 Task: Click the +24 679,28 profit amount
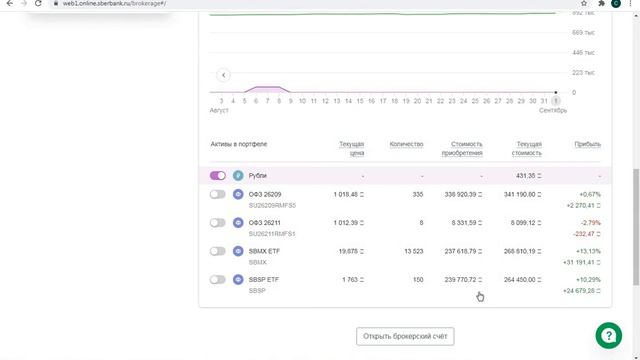[x=582, y=291]
